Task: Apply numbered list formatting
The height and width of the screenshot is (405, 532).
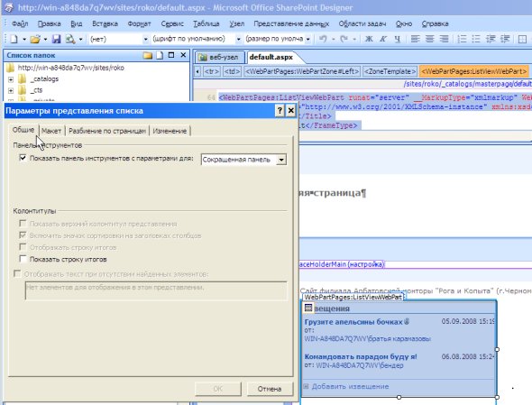Action: [x=462, y=39]
